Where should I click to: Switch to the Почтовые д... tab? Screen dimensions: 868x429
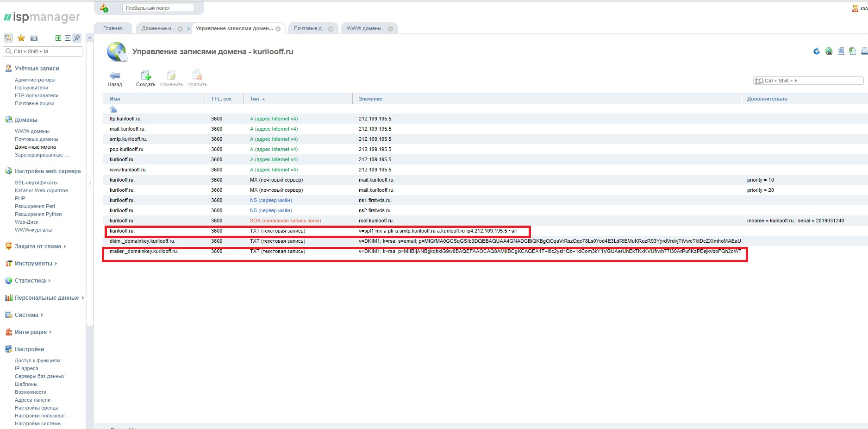tap(309, 28)
